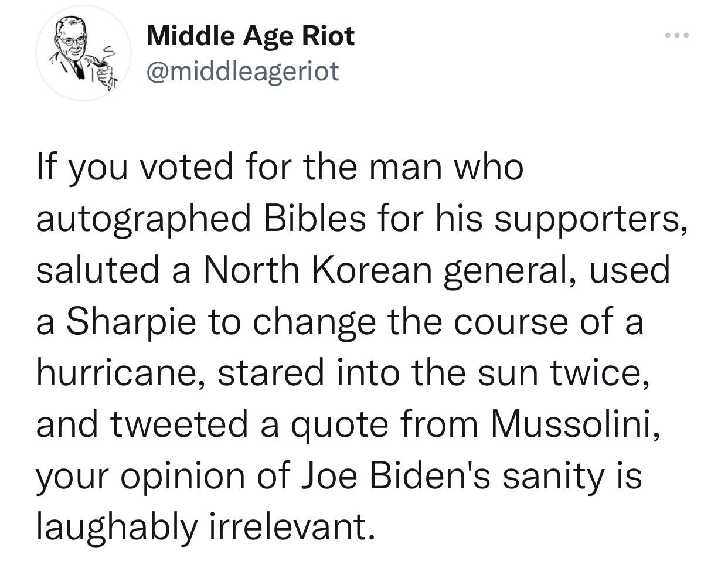Click the Middle Age Riot display name
Screen dimensions: 728x561
click(250, 36)
